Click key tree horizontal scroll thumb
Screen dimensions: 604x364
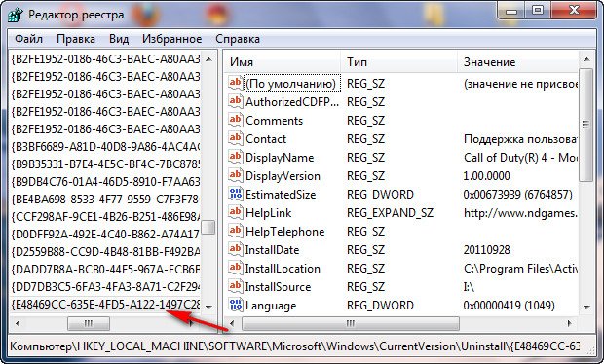click(x=89, y=323)
